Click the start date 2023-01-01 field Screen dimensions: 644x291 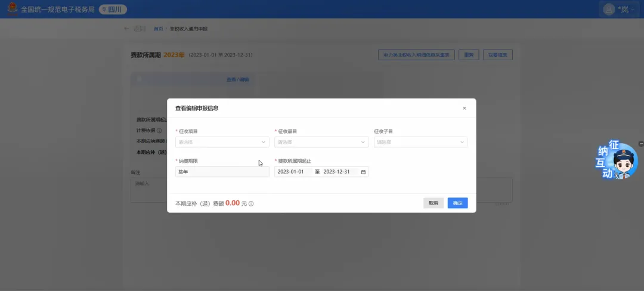pos(292,172)
